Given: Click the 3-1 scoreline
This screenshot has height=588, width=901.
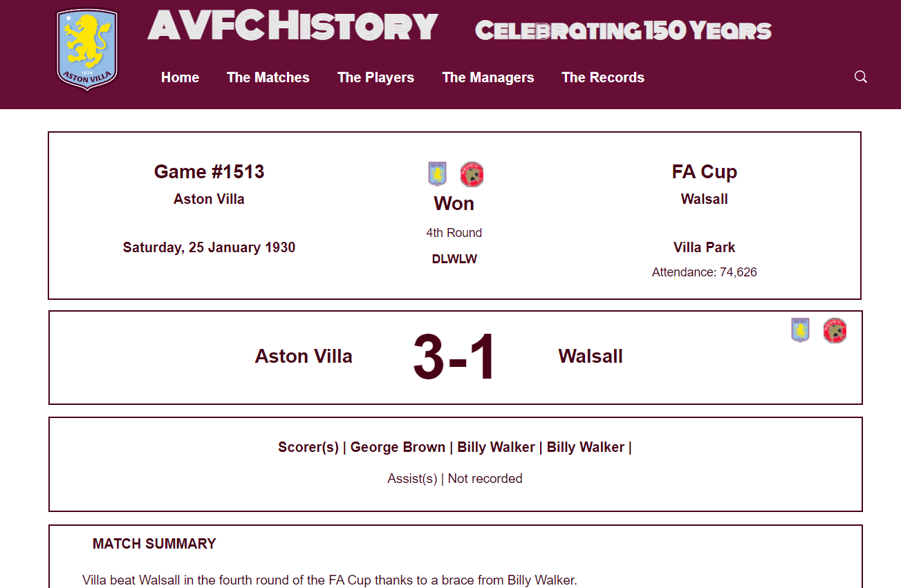Looking at the screenshot, I should pyautogui.click(x=454, y=357).
